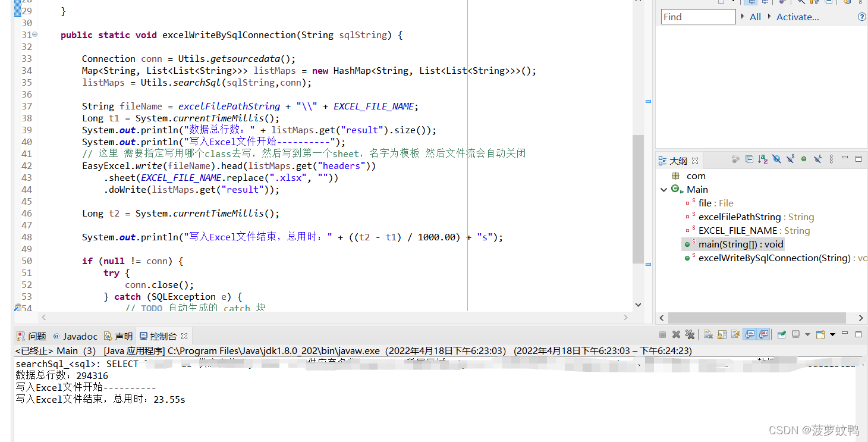868x442 pixels.
Task: Close the 控制台 tab
Action: tap(184, 336)
